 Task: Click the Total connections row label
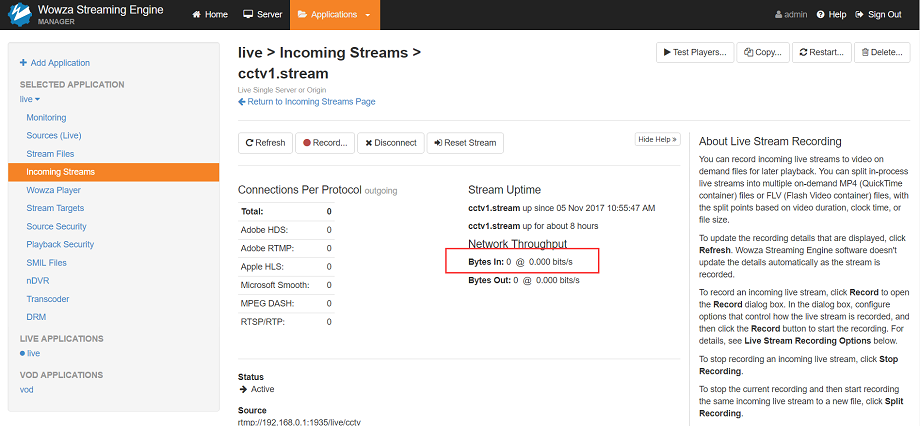(x=252, y=211)
